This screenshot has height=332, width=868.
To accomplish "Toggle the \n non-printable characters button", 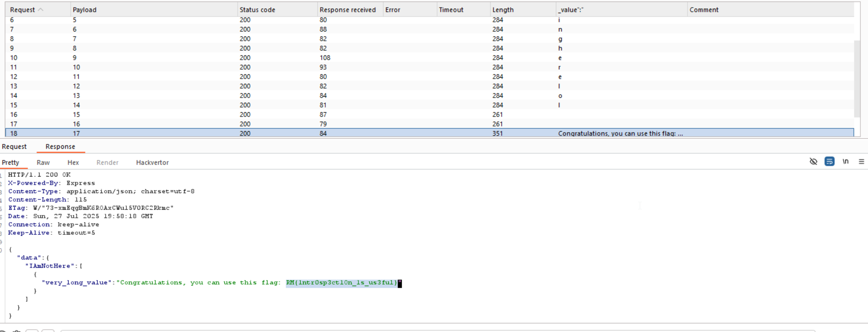I will [x=845, y=162].
